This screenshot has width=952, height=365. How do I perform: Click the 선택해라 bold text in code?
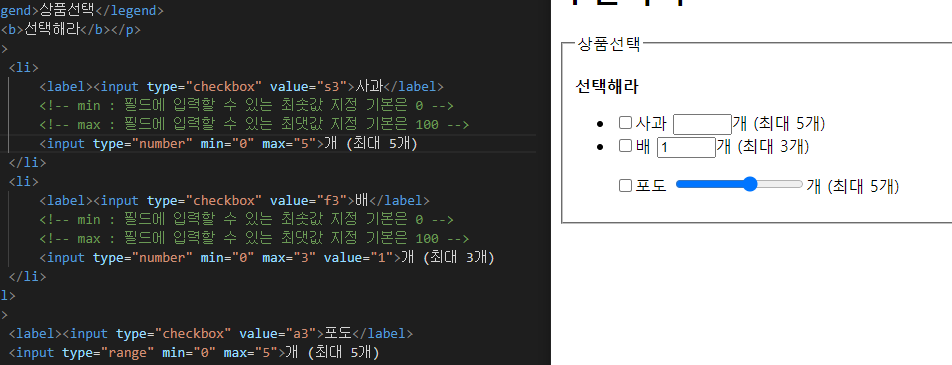click(52, 30)
